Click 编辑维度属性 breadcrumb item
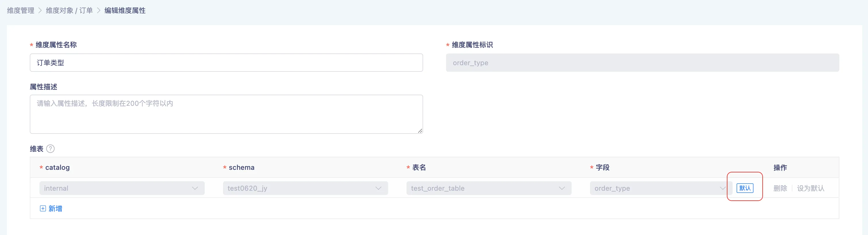 point(125,11)
